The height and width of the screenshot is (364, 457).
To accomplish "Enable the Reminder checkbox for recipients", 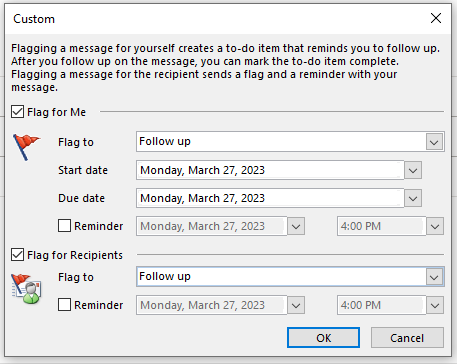I will 64,305.
